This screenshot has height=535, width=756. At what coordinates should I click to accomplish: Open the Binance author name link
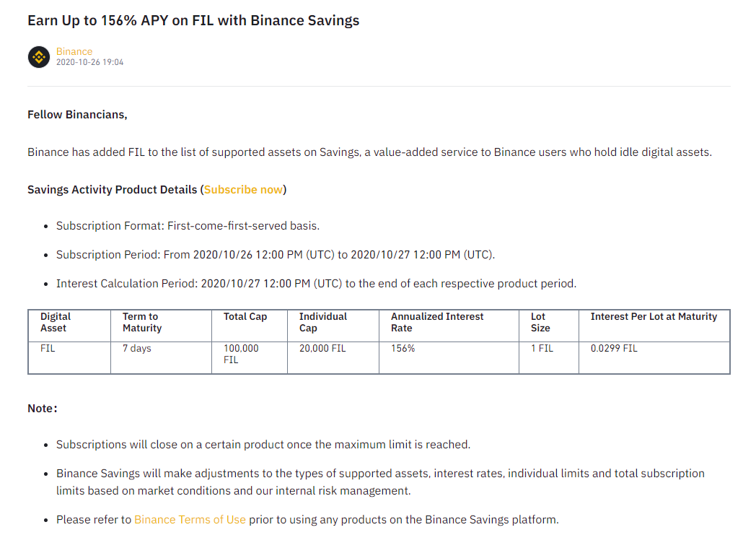click(74, 51)
